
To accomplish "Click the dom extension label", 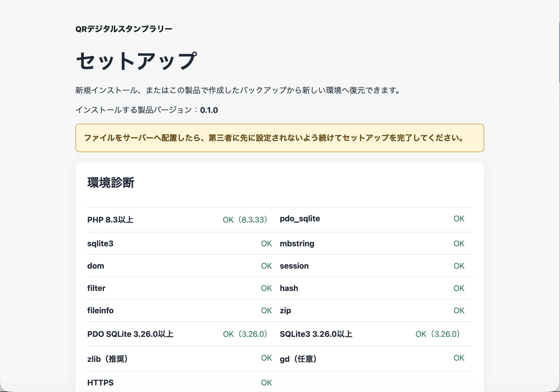I will point(96,266).
